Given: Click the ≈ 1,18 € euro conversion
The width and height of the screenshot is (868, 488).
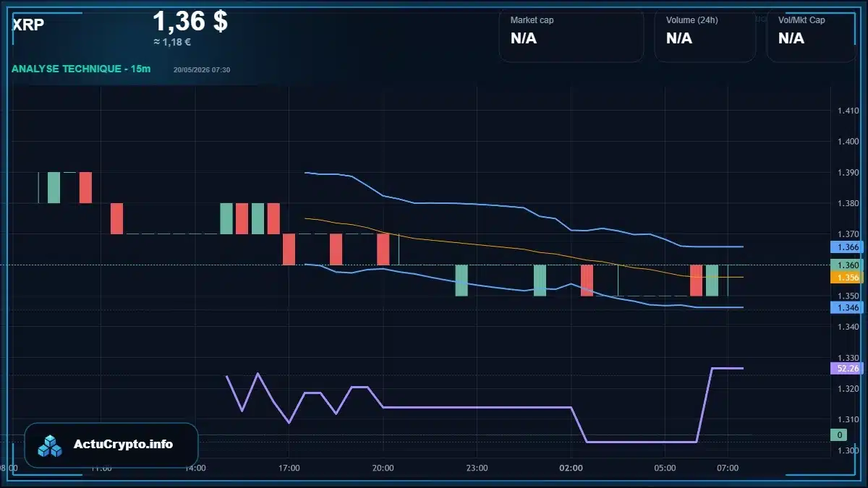Looking at the screenshot, I should (x=172, y=42).
